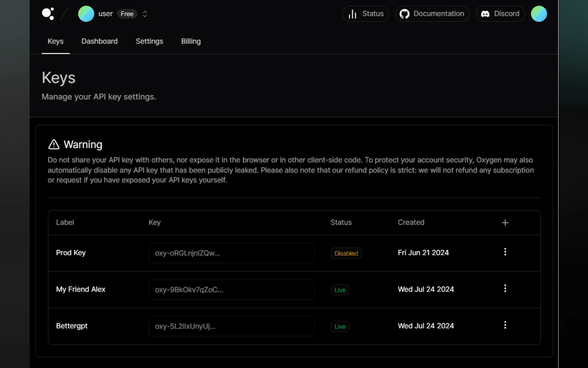
Task: Open GitHub Documentation link
Action: 432,14
